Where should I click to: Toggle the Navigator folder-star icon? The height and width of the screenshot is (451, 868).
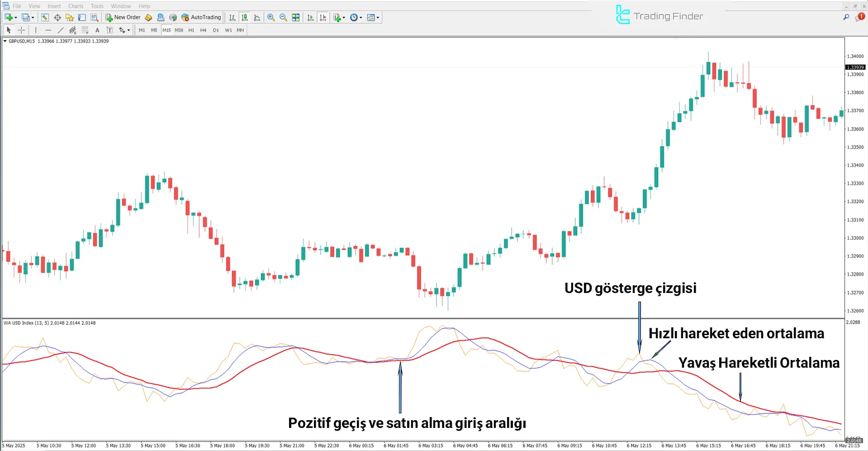click(x=69, y=17)
